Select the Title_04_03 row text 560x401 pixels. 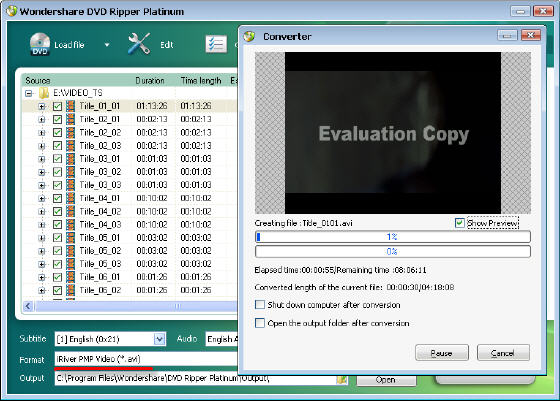[100, 225]
